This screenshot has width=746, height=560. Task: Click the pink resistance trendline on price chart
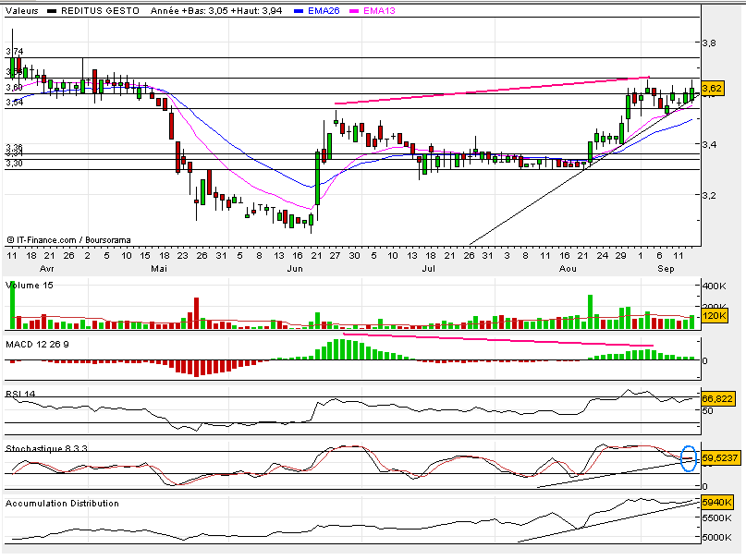492,90
